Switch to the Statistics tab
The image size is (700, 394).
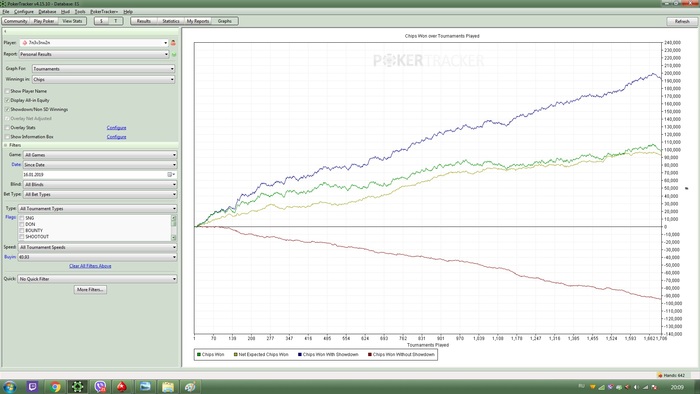171,21
